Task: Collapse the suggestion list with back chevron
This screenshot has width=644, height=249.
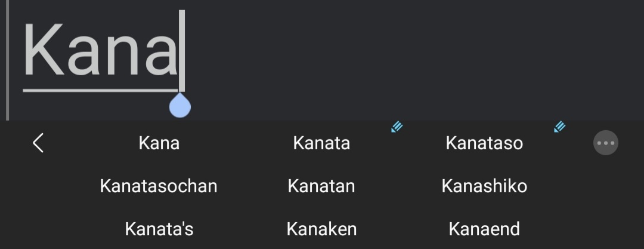Action: pos(38,143)
